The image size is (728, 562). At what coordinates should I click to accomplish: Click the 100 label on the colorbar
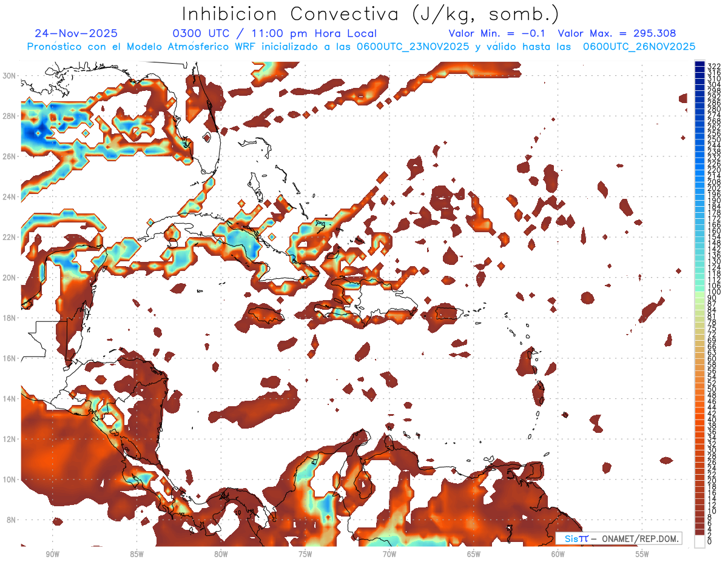pos(713,293)
